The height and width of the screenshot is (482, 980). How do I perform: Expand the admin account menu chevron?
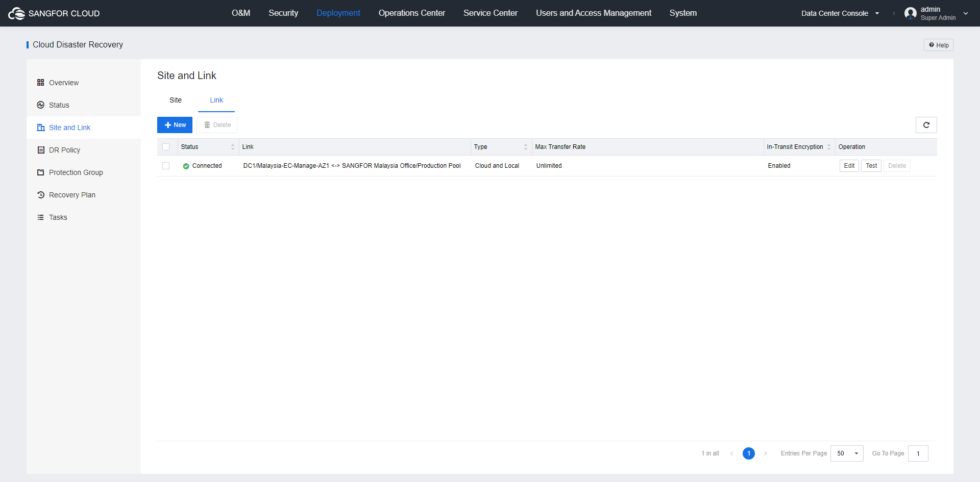point(966,14)
